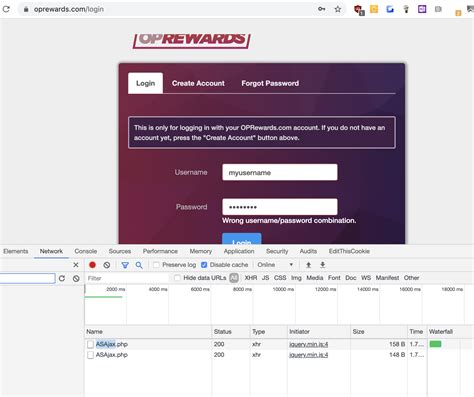474x397 pixels.
Task: Filter requests by CSS type
Action: point(280,278)
